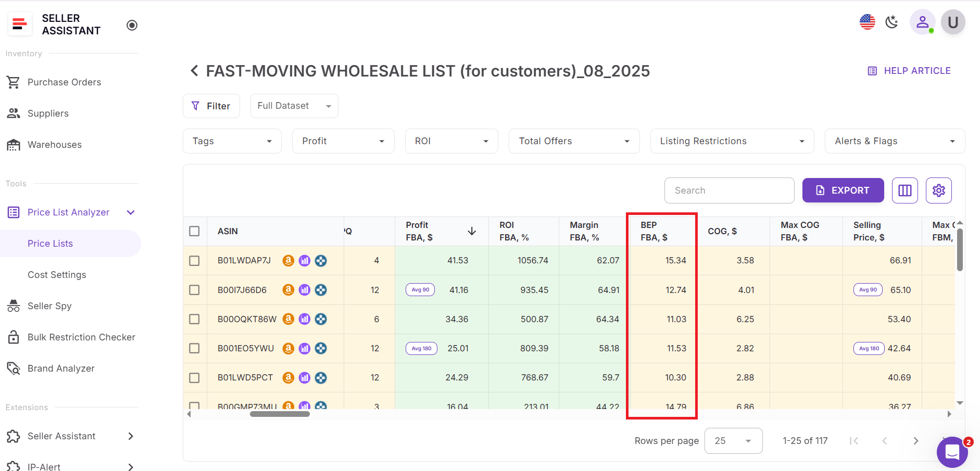
Task: Select the Seller Spy tool
Action: click(49, 305)
